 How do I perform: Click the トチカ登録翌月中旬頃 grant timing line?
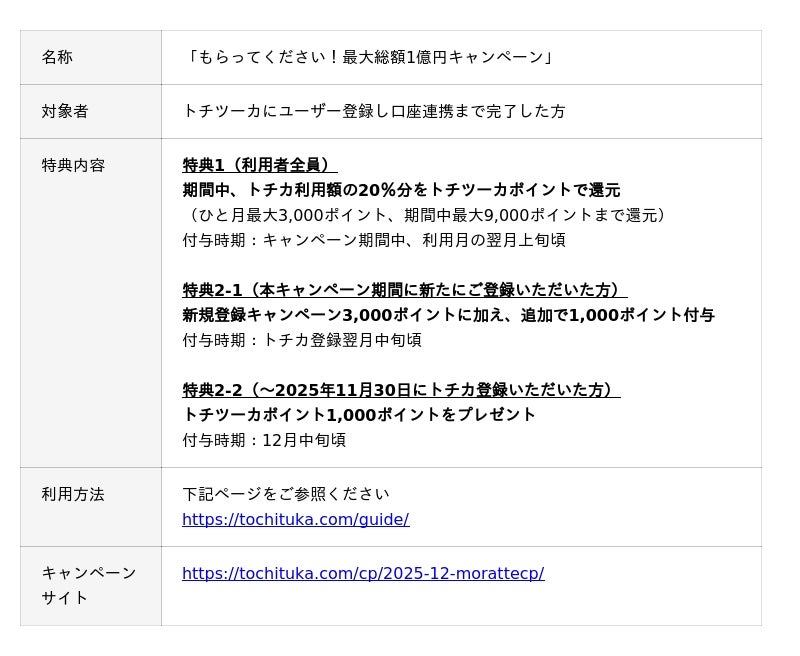(x=301, y=341)
